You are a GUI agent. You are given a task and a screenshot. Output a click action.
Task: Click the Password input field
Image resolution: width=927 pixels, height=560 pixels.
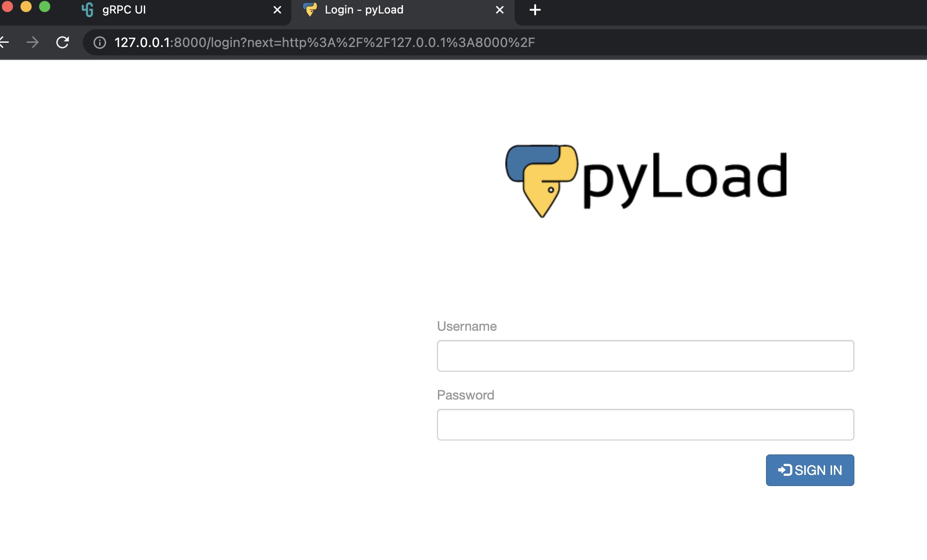click(x=645, y=425)
